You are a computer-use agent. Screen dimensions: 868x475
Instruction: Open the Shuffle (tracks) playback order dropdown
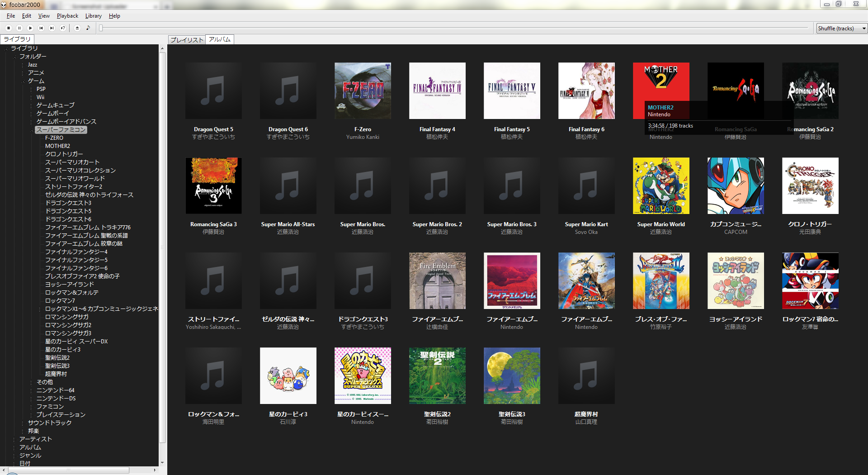[842, 28]
